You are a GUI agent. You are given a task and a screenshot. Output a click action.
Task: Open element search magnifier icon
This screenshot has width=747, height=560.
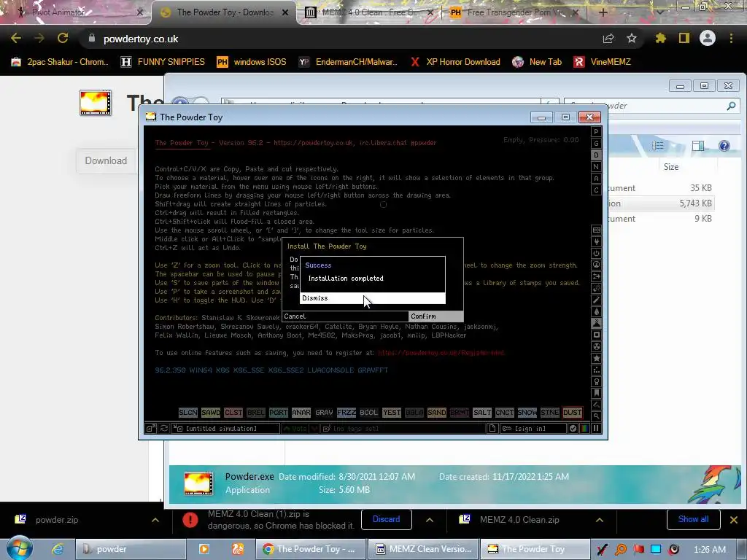(596, 416)
